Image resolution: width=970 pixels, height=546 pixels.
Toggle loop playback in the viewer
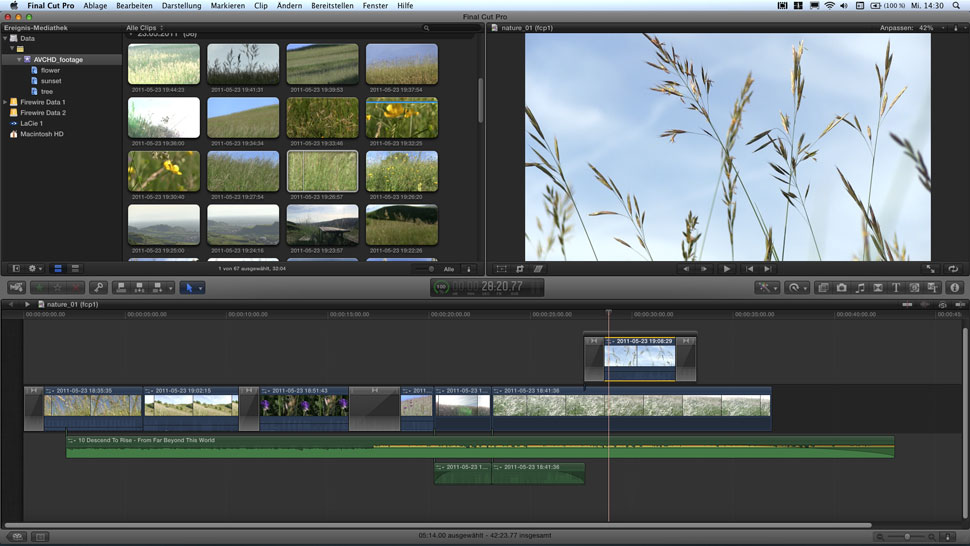pyautogui.click(x=954, y=269)
